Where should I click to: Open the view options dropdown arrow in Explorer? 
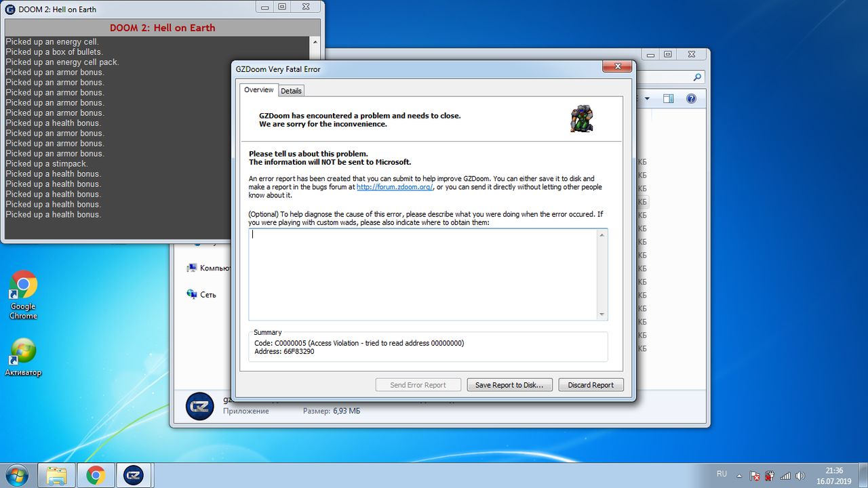click(647, 99)
